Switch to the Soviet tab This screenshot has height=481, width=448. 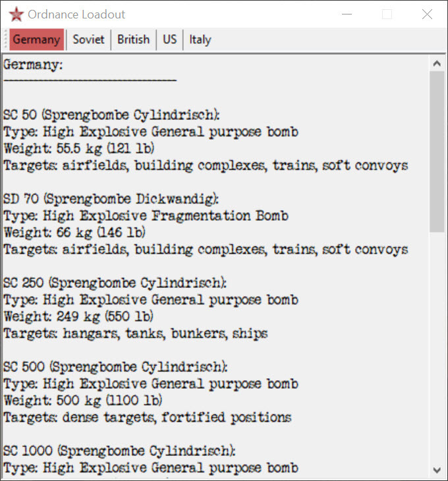(88, 40)
